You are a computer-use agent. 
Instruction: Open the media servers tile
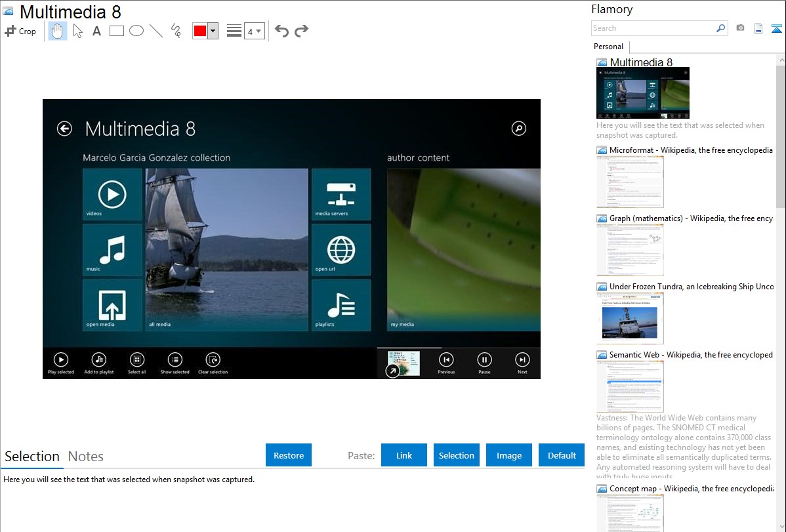coord(341,194)
